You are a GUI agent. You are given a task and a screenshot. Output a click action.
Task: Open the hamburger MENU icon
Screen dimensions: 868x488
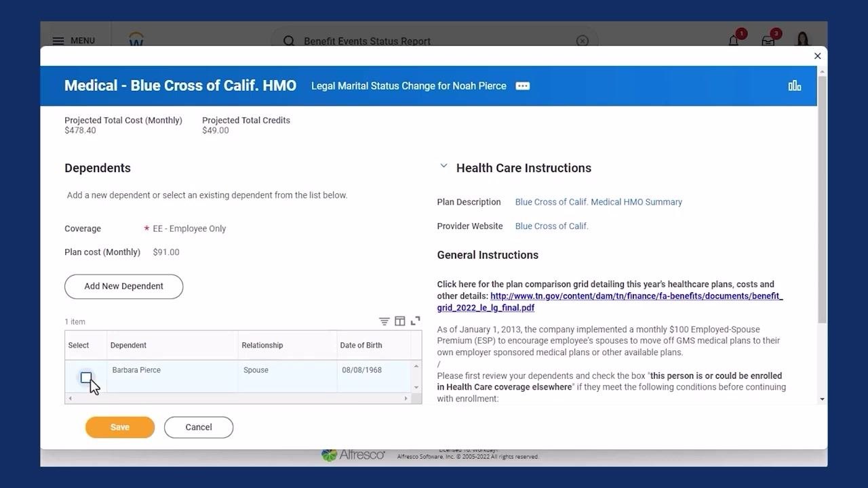click(x=58, y=41)
